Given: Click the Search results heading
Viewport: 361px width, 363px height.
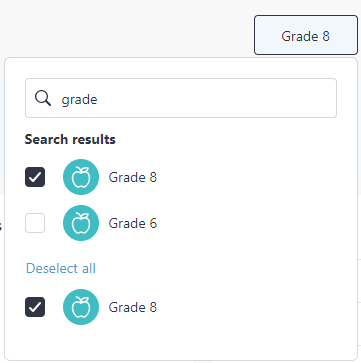Looking at the screenshot, I should click(x=70, y=139).
